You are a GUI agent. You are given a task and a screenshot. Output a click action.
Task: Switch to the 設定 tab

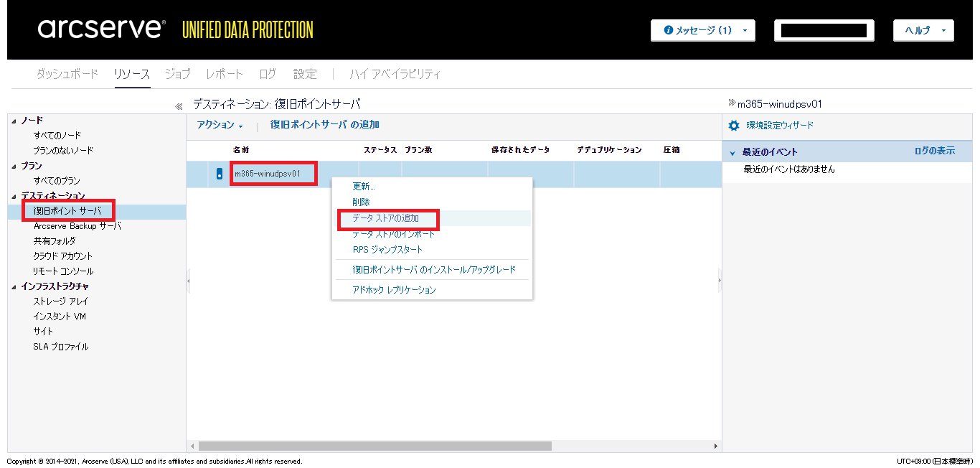coord(305,74)
